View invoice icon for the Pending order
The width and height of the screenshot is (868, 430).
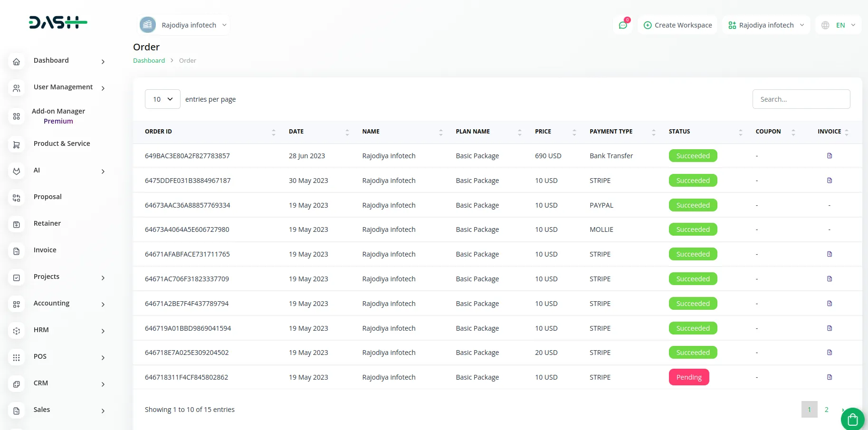pos(829,377)
